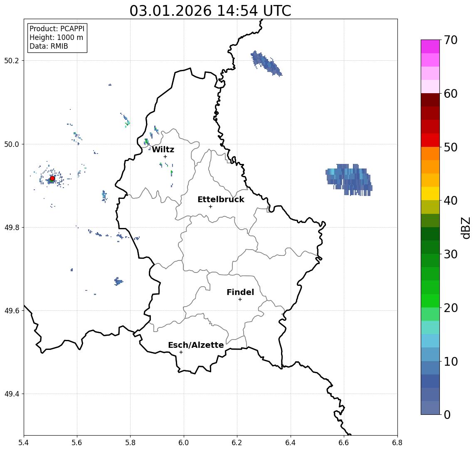Viewport: 476px width, 451px height.
Task: Click the Esch/Alzette station cross marker
Action: (181, 352)
